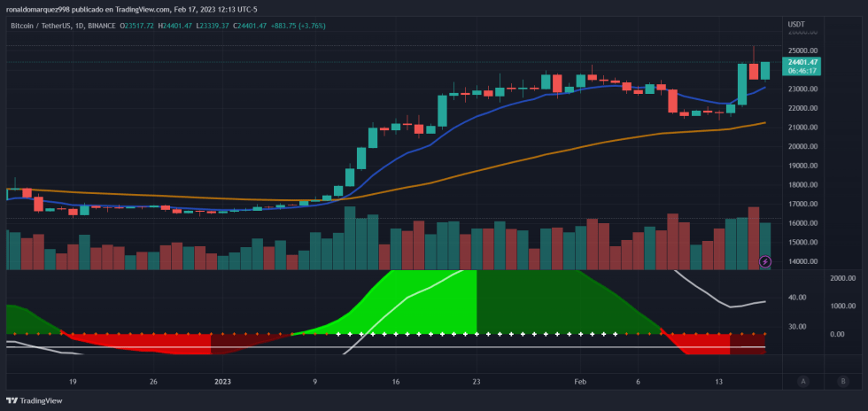Click the 23 date label on time axis
Image resolution: width=868 pixels, height=411 pixels.
[x=477, y=382]
